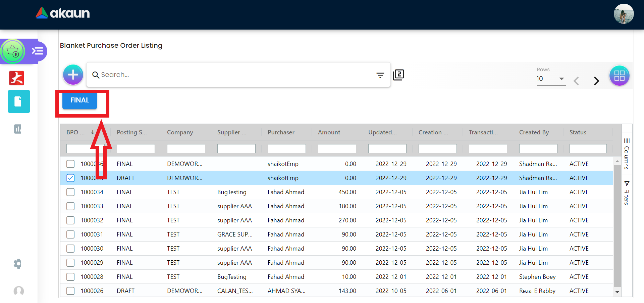Tick the checkbox for BPO 1000034
The width and height of the screenshot is (644, 303).
tap(70, 192)
